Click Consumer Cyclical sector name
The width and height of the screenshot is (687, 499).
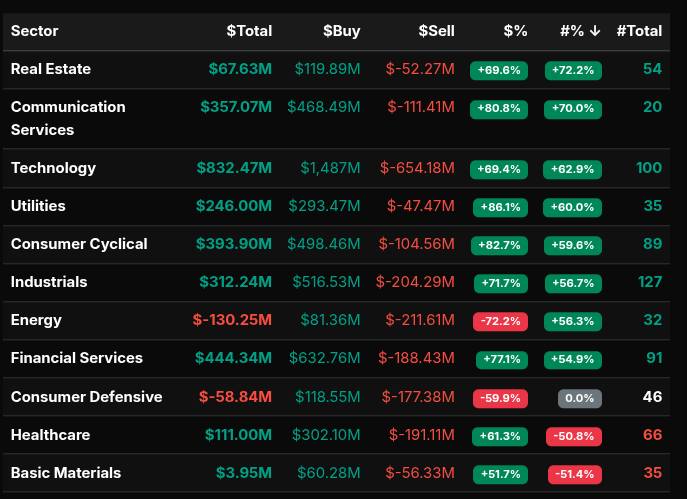click(79, 244)
